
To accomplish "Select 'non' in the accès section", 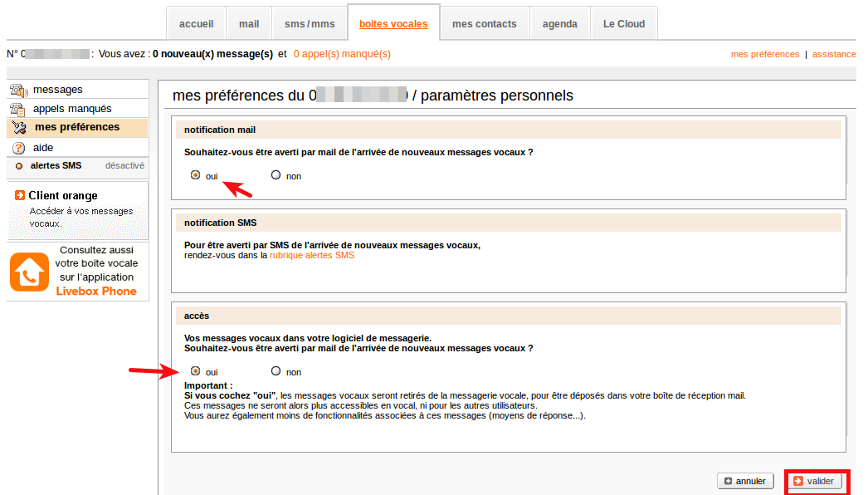I will click(276, 371).
